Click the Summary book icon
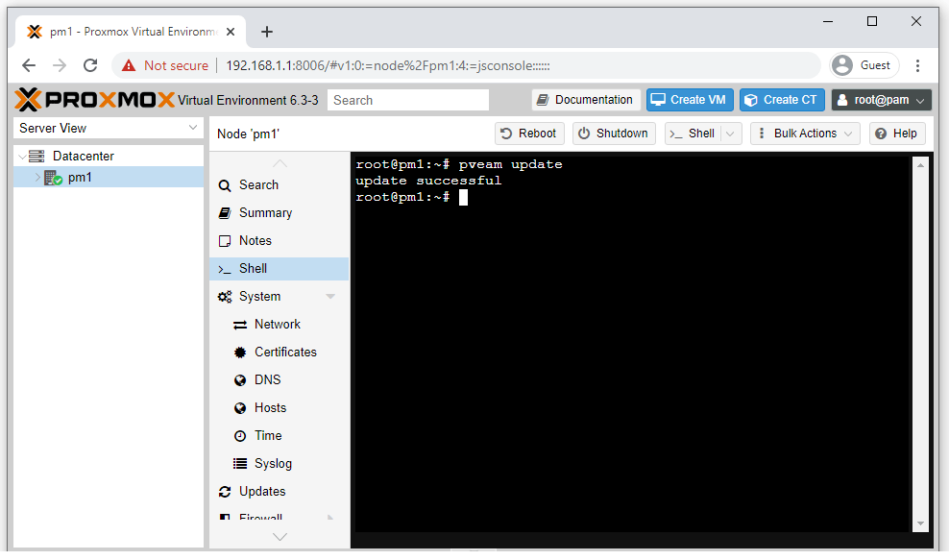Screen dimensions: 949x560 click(225, 213)
